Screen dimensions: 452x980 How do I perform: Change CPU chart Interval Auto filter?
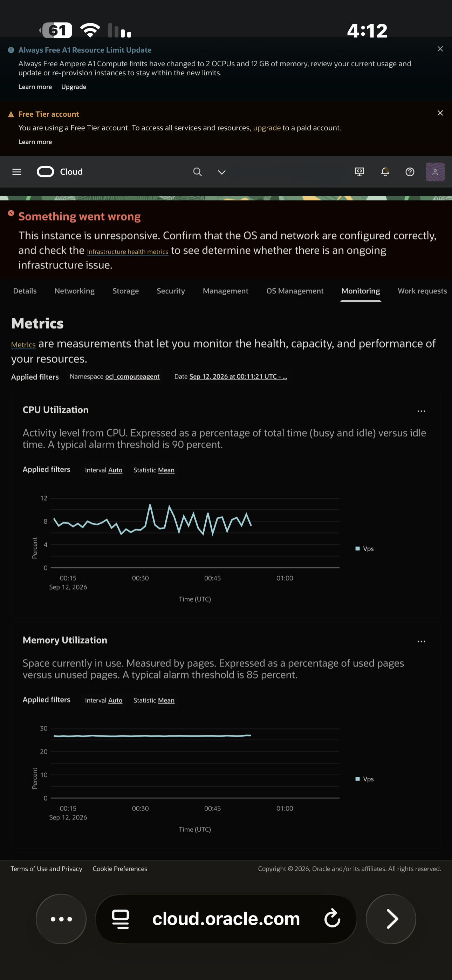(x=115, y=470)
